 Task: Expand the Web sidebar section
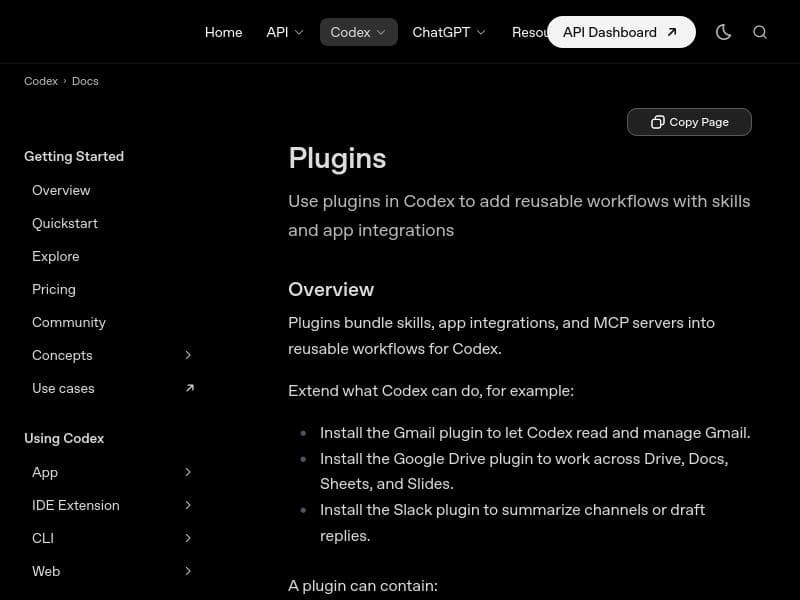(188, 571)
